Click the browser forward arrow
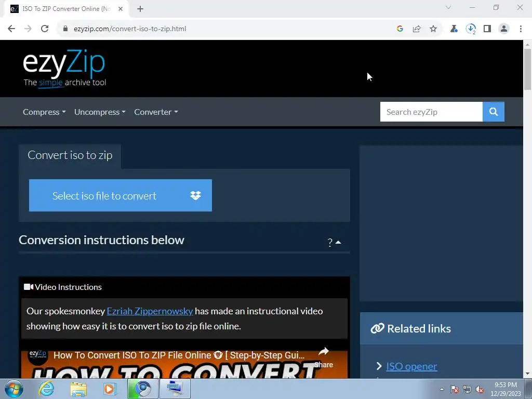This screenshot has width=532, height=399. point(28,29)
